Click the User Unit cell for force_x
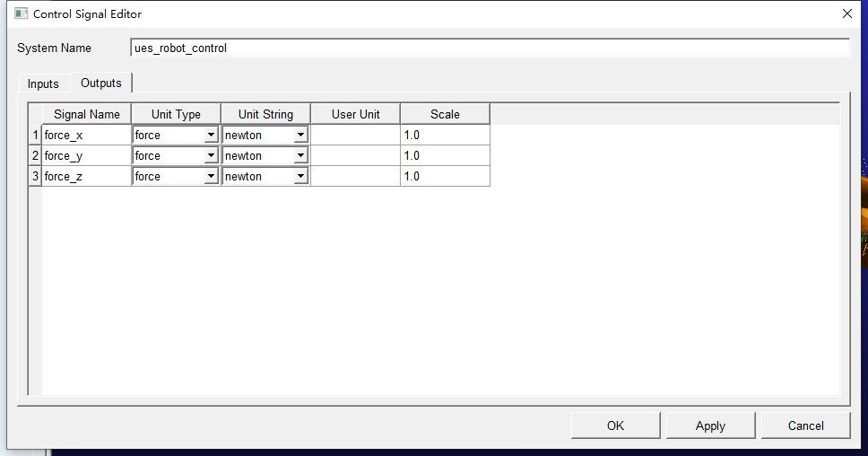The height and width of the screenshot is (456, 868). click(x=355, y=135)
